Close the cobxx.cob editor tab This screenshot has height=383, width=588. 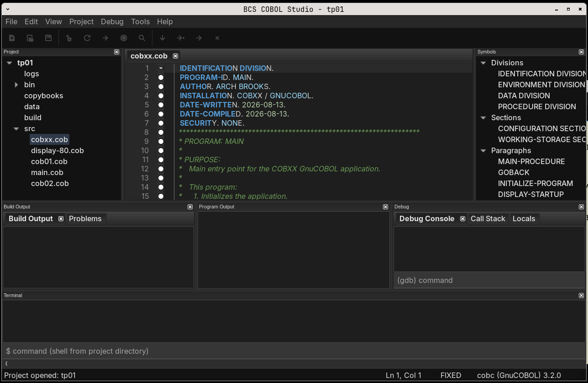175,56
